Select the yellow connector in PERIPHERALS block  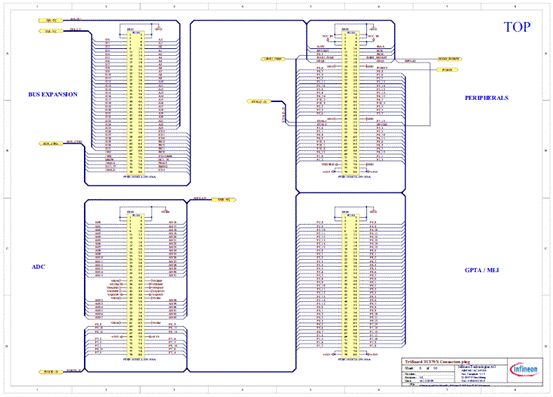point(351,103)
